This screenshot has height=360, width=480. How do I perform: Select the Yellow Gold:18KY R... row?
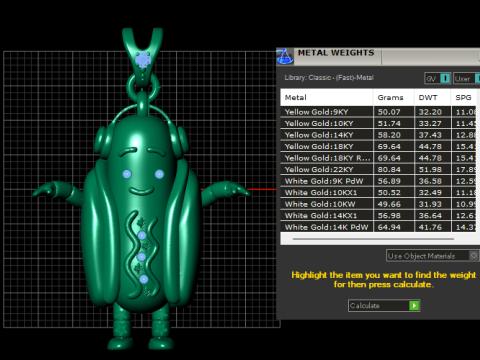(378, 158)
